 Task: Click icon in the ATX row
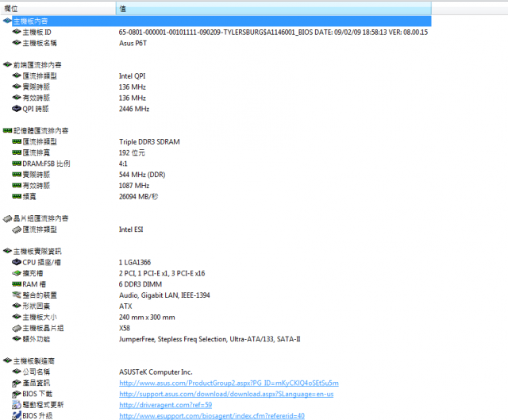tap(17, 306)
